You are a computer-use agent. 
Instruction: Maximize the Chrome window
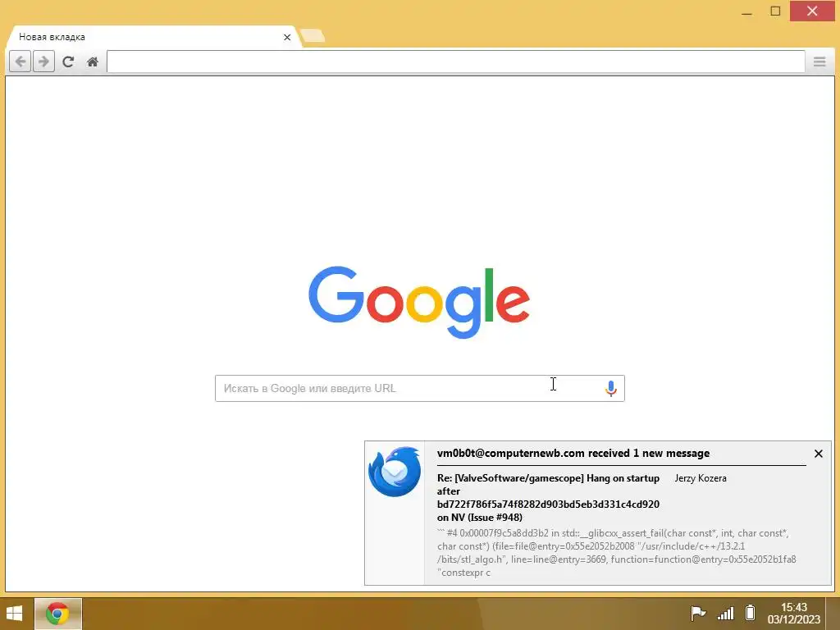tap(775, 11)
